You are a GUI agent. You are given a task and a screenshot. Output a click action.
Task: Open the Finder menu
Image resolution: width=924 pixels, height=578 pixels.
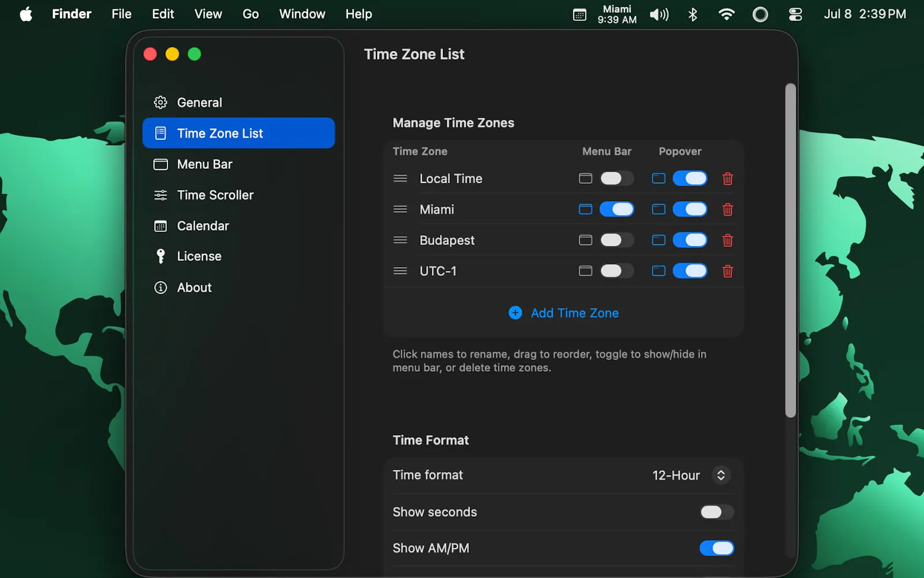click(72, 14)
